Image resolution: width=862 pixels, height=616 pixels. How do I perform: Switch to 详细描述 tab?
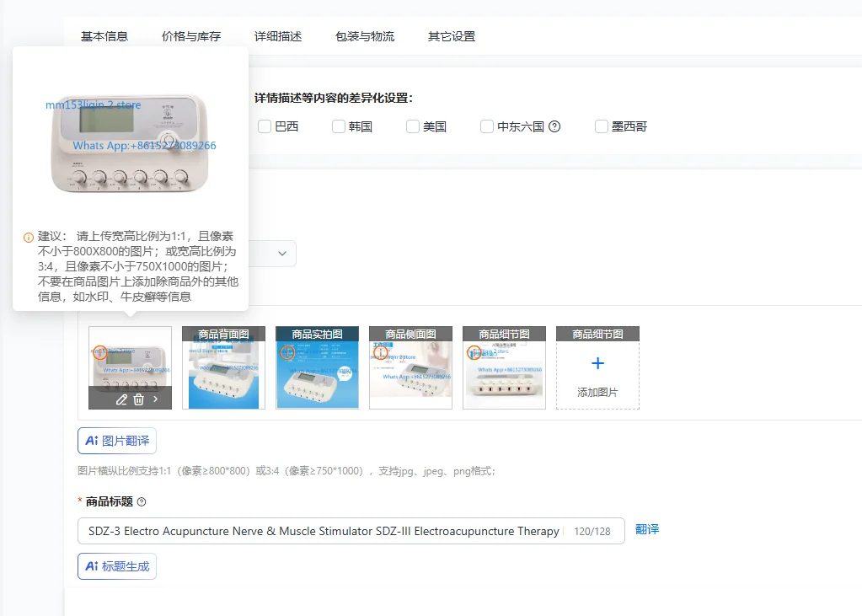tap(278, 36)
